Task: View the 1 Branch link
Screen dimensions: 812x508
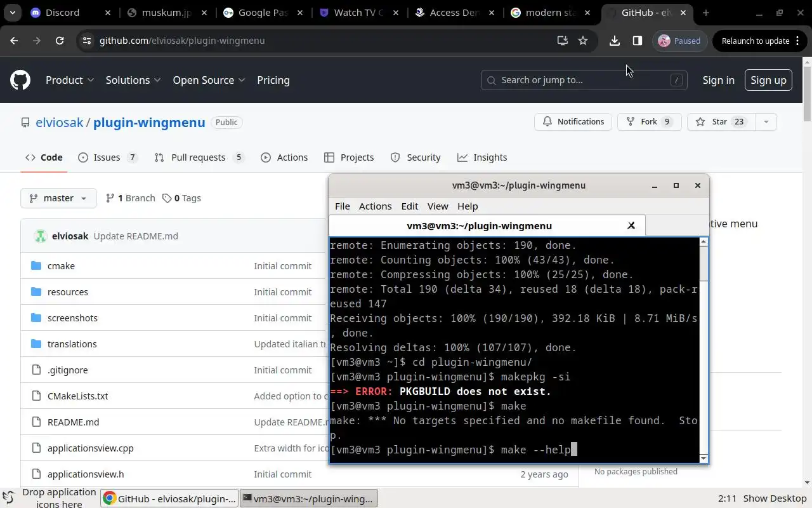Action: [131, 198]
